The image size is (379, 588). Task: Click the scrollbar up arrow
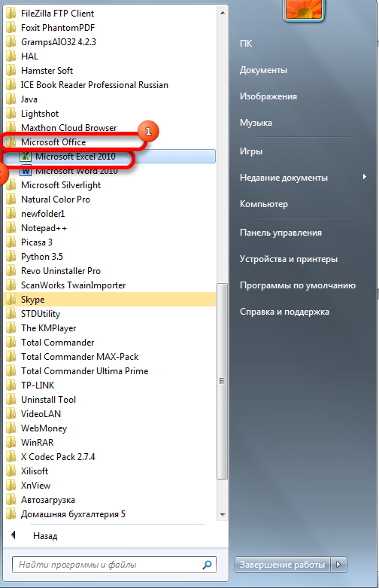(x=223, y=13)
